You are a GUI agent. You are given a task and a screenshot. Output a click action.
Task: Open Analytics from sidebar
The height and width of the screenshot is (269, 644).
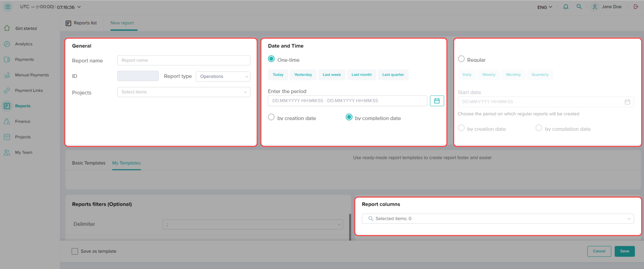pyautogui.click(x=23, y=44)
